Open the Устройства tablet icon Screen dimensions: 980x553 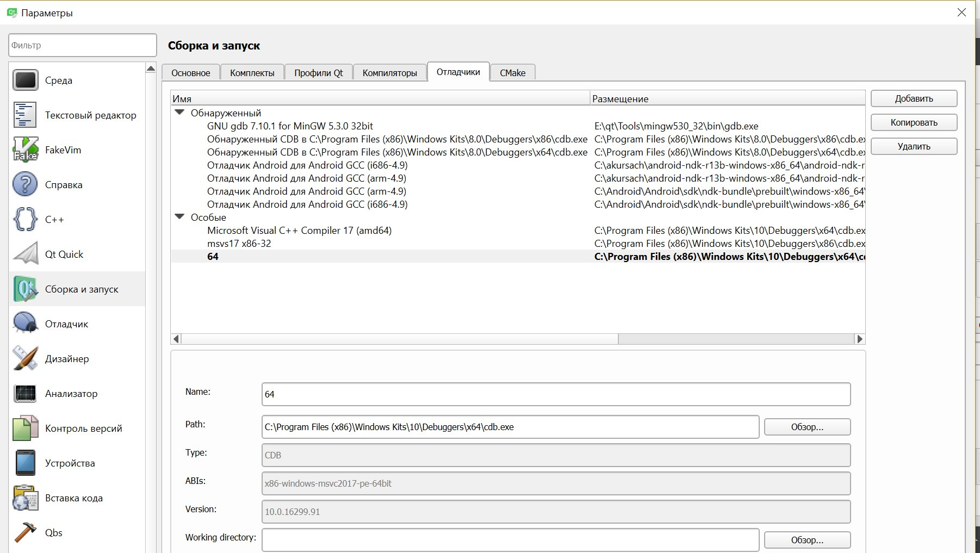pyautogui.click(x=26, y=463)
